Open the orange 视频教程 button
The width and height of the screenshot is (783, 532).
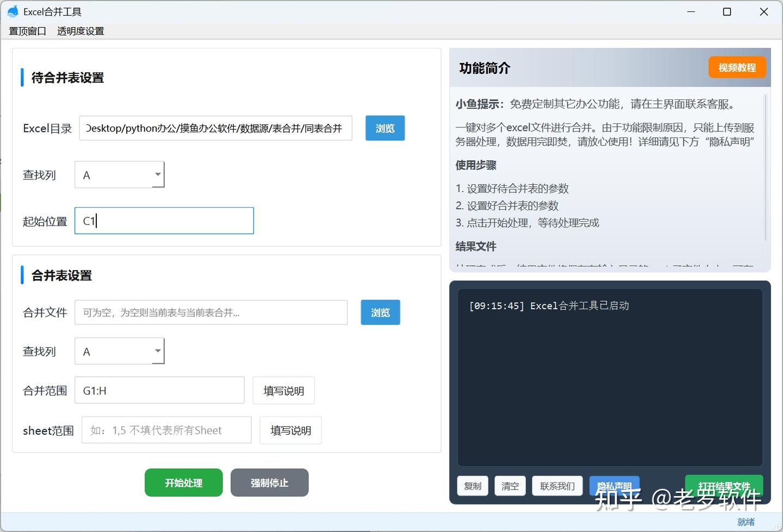[737, 67]
